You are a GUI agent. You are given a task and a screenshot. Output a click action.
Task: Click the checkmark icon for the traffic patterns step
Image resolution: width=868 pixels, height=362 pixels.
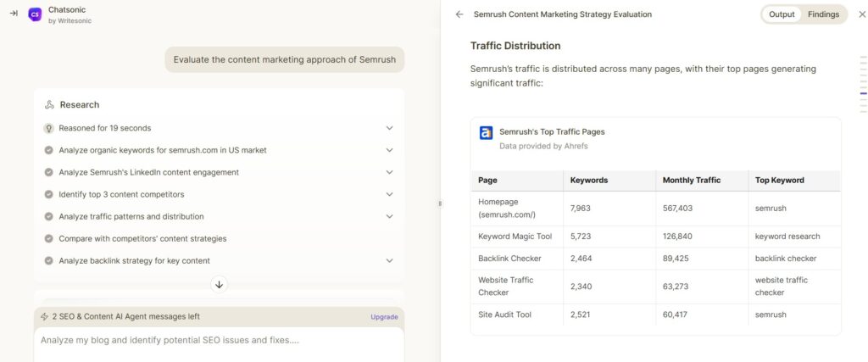click(48, 216)
